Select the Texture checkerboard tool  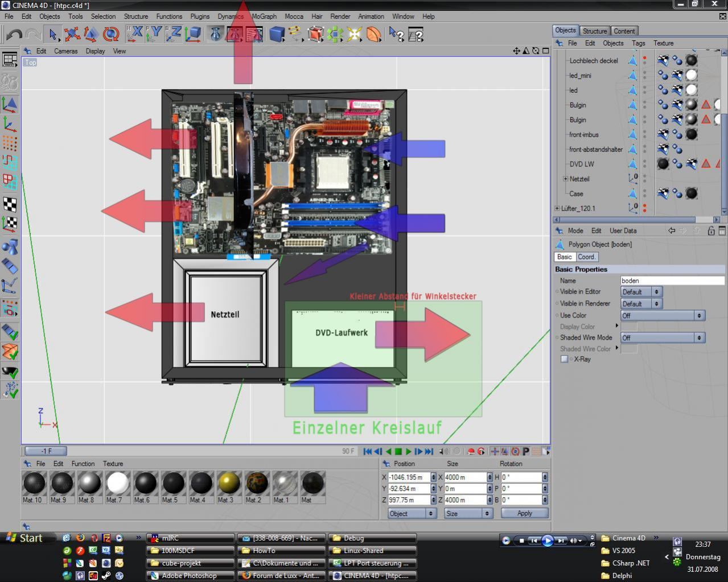coord(10,204)
